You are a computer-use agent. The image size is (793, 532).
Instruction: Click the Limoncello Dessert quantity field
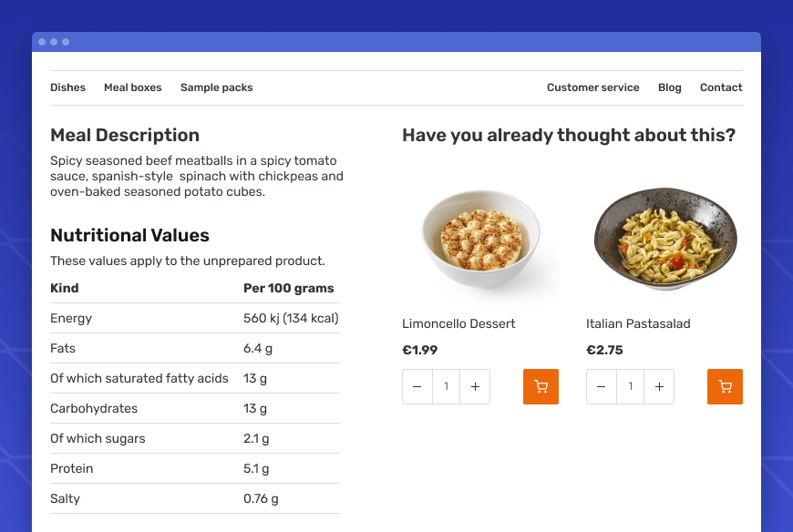(x=446, y=386)
